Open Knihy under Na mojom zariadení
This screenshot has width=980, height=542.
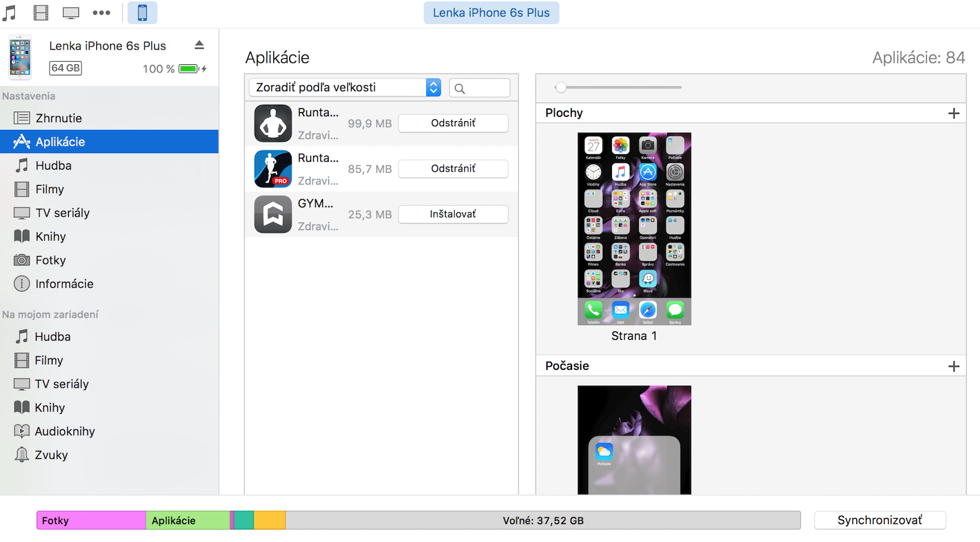click(109, 407)
